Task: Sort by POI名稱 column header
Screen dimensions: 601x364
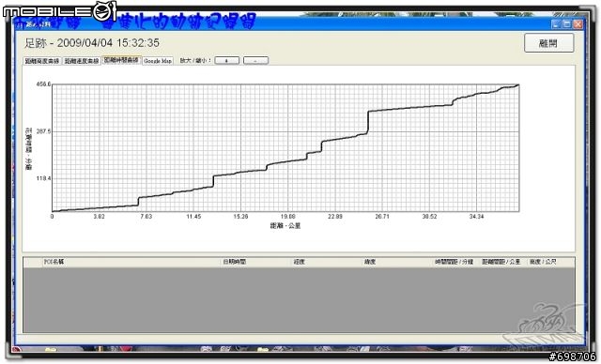Action: coord(54,262)
